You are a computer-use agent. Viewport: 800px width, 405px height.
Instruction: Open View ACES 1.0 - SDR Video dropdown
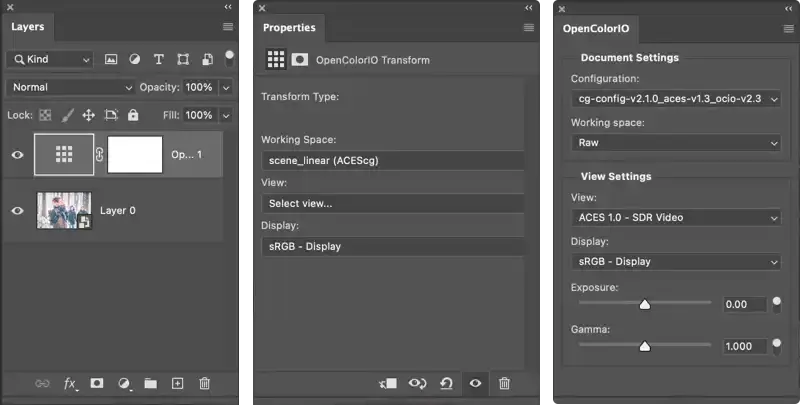click(x=676, y=217)
